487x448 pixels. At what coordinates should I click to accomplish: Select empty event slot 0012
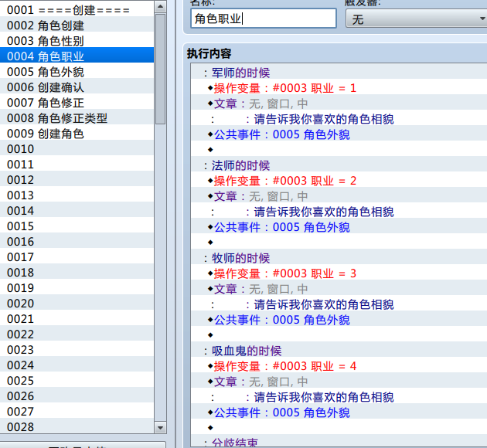pyautogui.click(x=77, y=180)
